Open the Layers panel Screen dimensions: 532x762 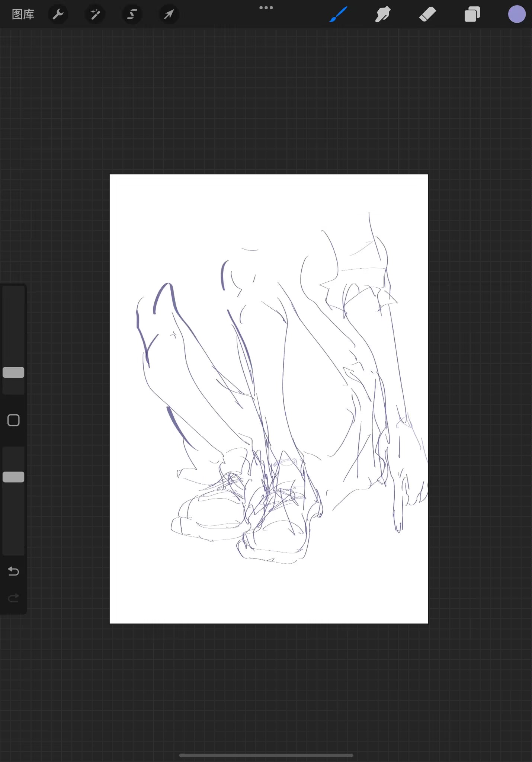[472, 15]
